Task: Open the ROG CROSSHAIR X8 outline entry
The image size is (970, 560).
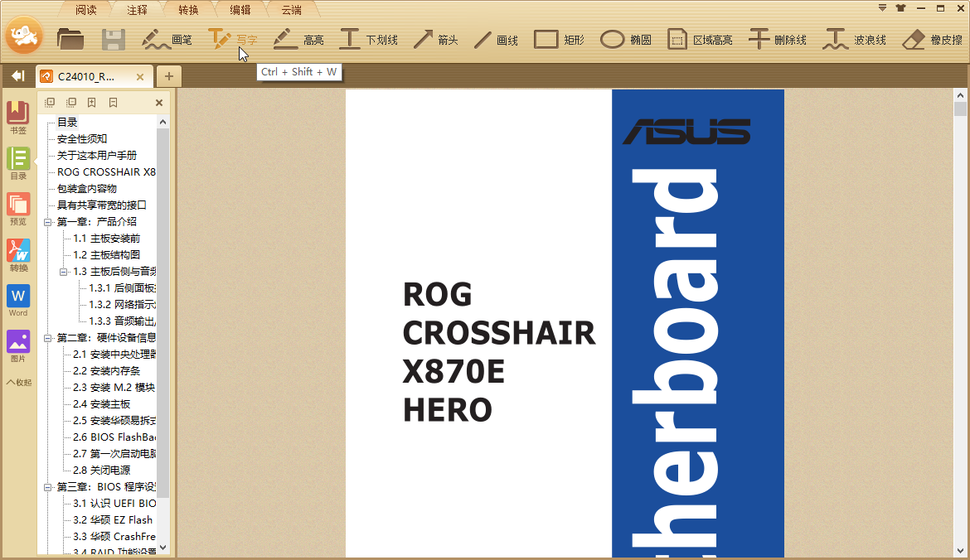Action: (x=106, y=171)
